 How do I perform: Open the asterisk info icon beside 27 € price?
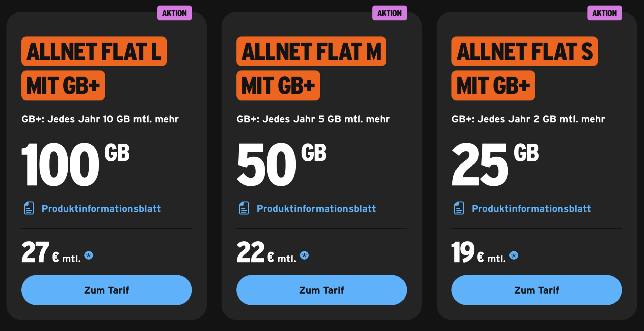(89, 255)
